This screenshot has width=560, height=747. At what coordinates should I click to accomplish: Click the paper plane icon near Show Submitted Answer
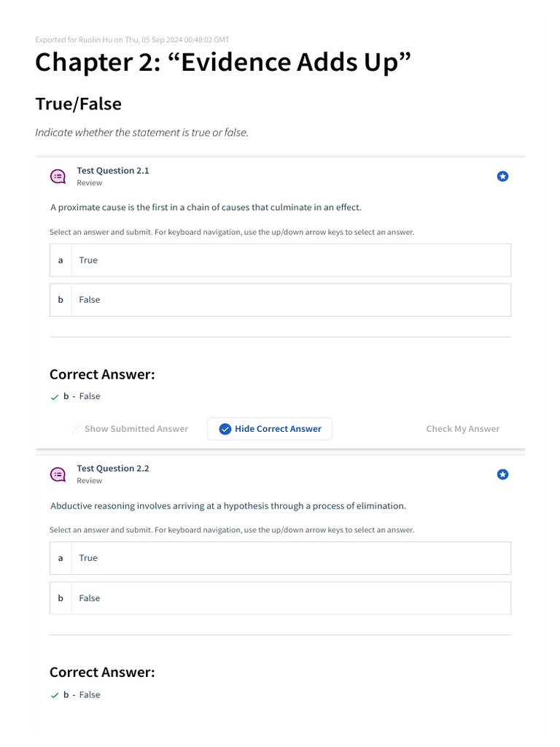click(75, 429)
